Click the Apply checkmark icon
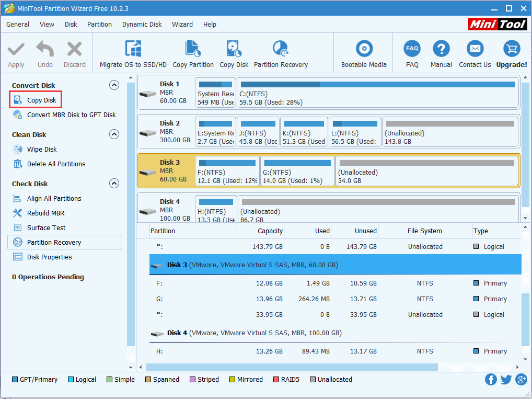 click(x=16, y=49)
